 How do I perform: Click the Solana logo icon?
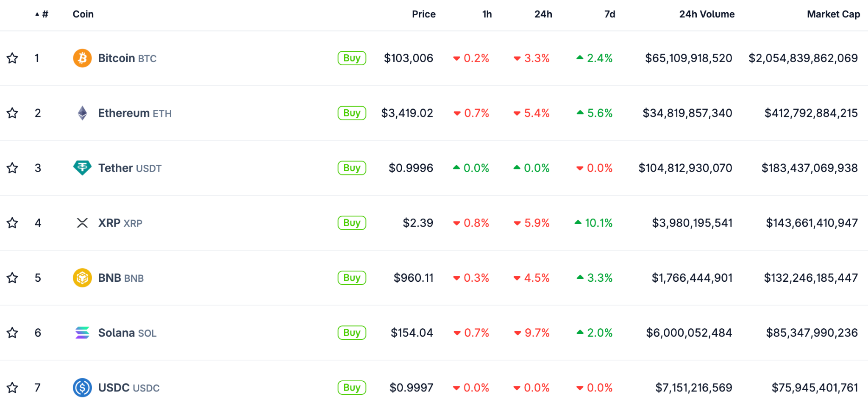[82, 333]
